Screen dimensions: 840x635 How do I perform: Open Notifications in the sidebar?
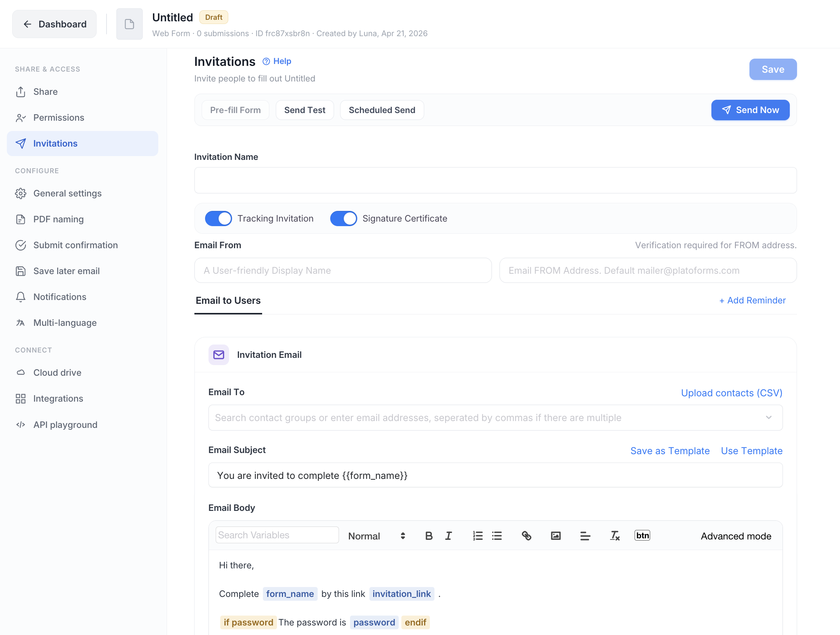pyautogui.click(x=83, y=297)
